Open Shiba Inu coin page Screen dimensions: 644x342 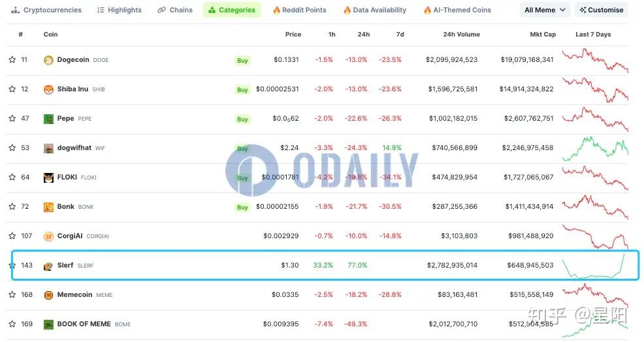(x=72, y=89)
